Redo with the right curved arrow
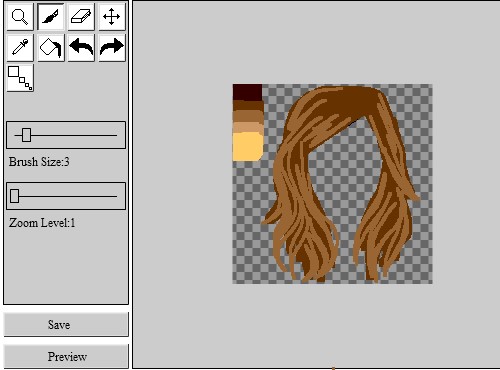Viewport: 500px width, 370px height. [x=112, y=47]
